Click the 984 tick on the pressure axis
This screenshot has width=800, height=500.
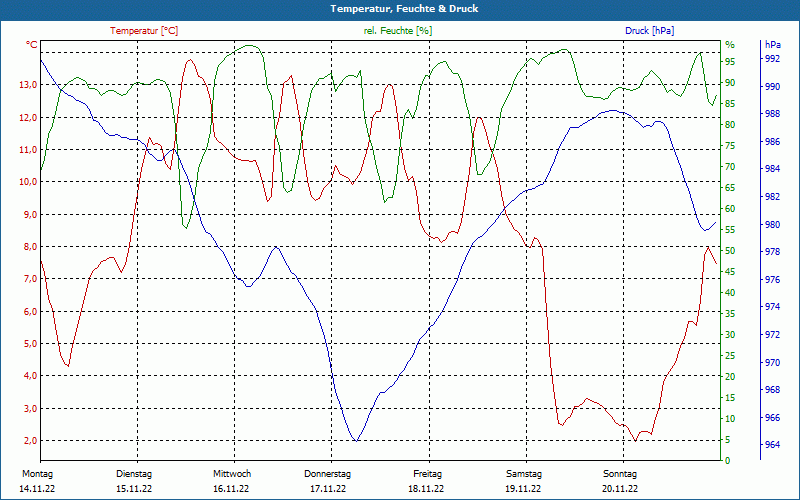tap(772, 169)
